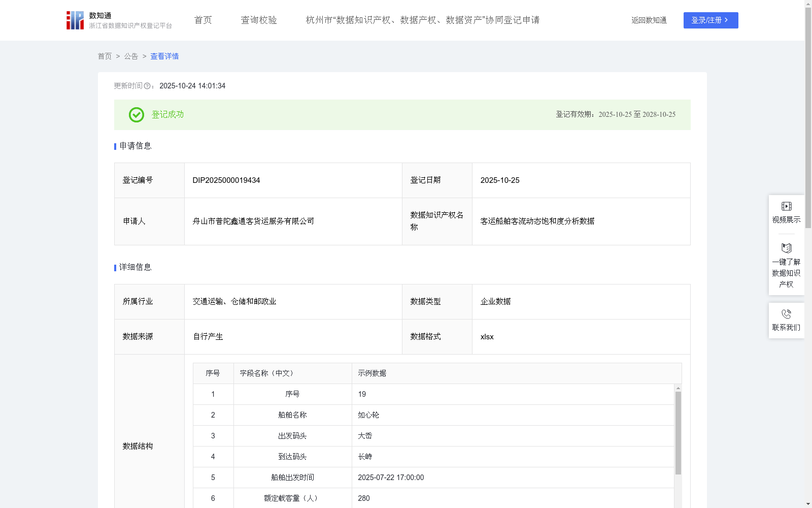The image size is (812, 508).
Task: Open the 杭州市协同登记申请 menu item
Action: click(423, 20)
